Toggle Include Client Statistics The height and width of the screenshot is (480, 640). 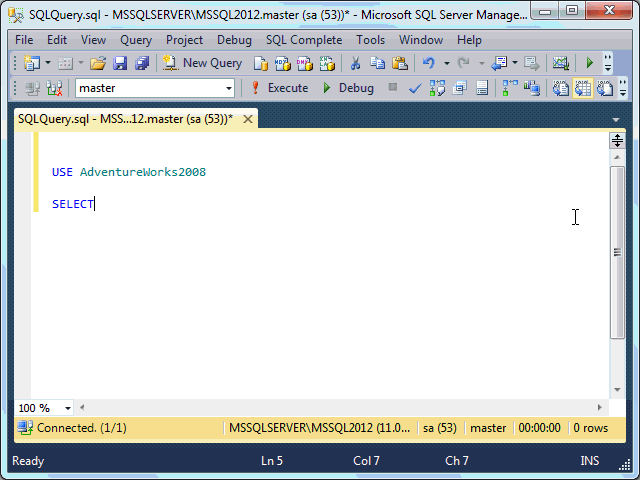532,88
